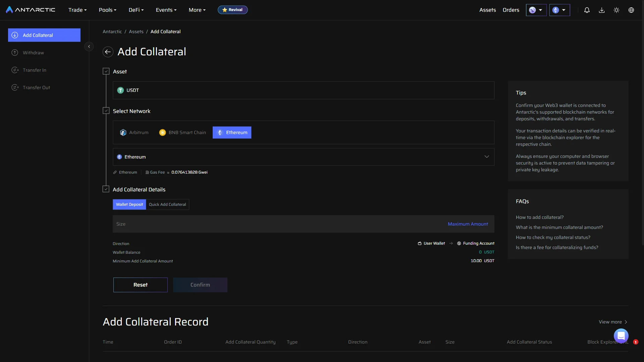This screenshot has width=644, height=362.
Task: Click the Transfer In sidebar icon
Action: pyautogui.click(x=15, y=70)
